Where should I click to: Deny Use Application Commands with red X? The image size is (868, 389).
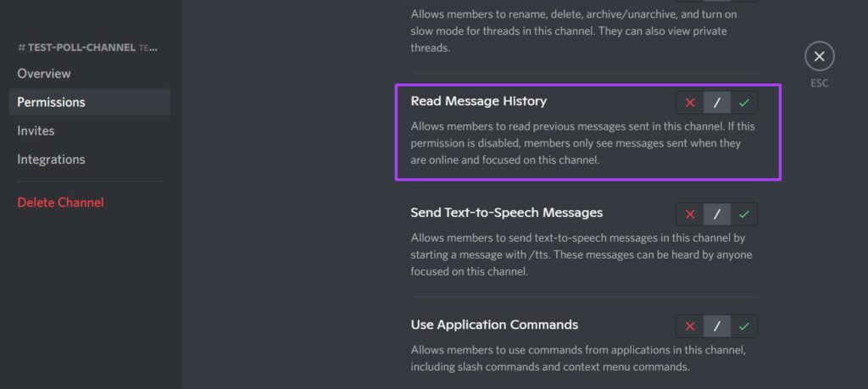(690, 326)
